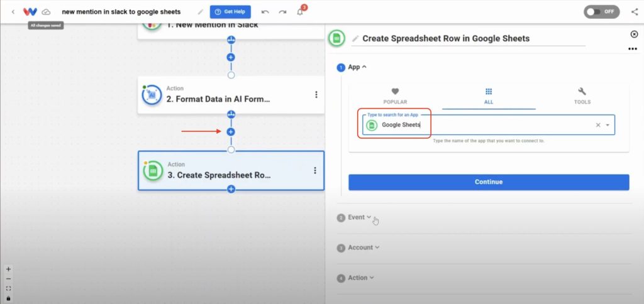The height and width of the screenshot is (304, 644).
Task: Add step between Slack and Format Data
Action: (231, 57)
